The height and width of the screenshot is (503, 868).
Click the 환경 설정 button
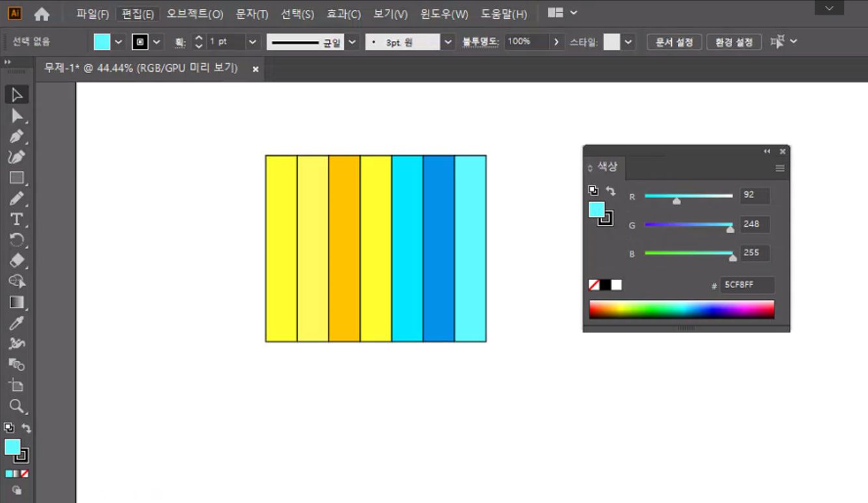coord(734,42)
